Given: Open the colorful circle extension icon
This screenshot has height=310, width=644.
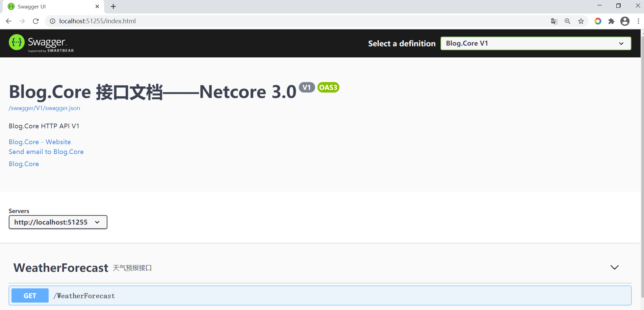Looking at the screenshot, I should [598, 21].
